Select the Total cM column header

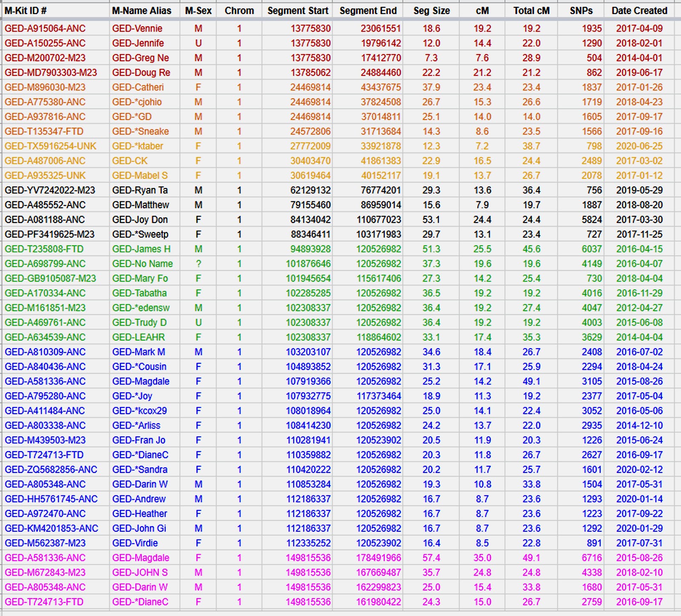532,11
